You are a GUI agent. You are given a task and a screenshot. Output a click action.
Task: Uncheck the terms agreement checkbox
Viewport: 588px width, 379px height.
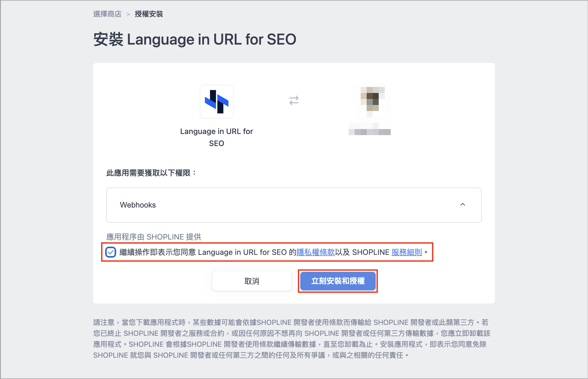[x=111, y=252]
